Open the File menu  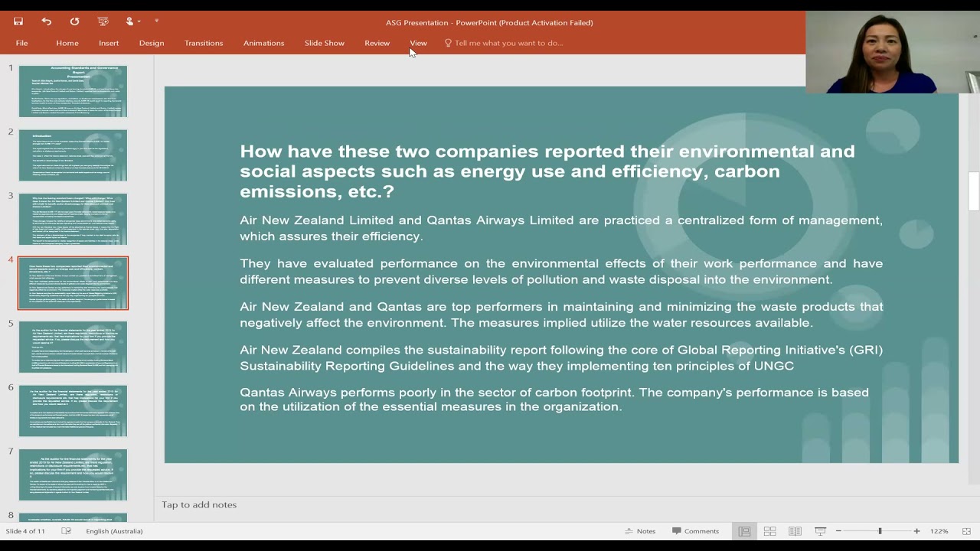(x=22, y=43)
